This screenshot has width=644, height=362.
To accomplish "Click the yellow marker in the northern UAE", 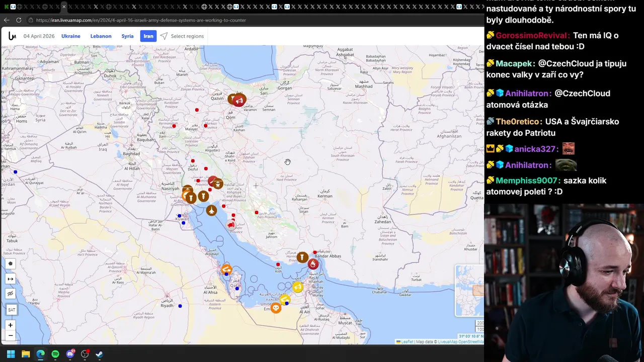I will [x=285, y=300].
